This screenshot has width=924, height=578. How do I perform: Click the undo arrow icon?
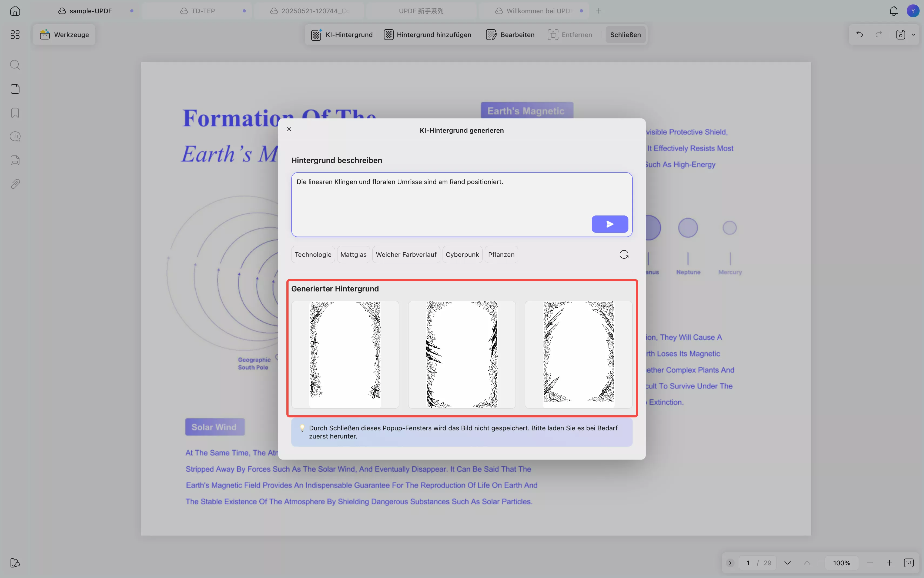pos(859,35)
